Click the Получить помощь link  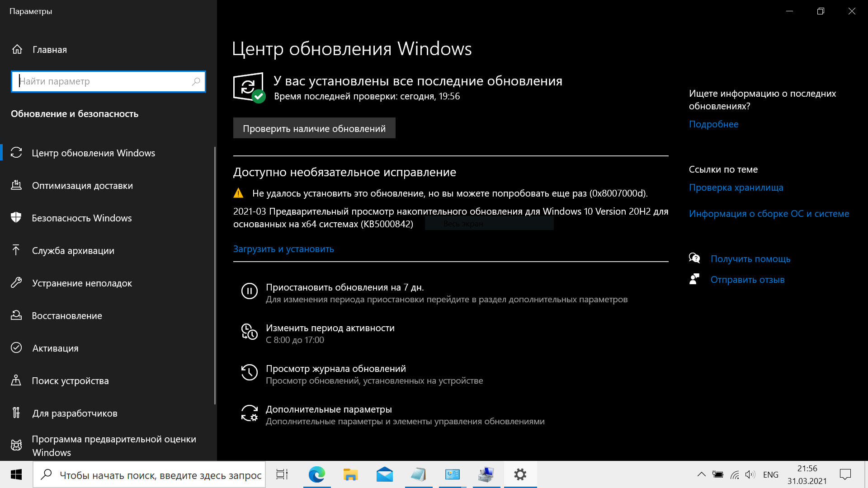[x=750, y=259]
